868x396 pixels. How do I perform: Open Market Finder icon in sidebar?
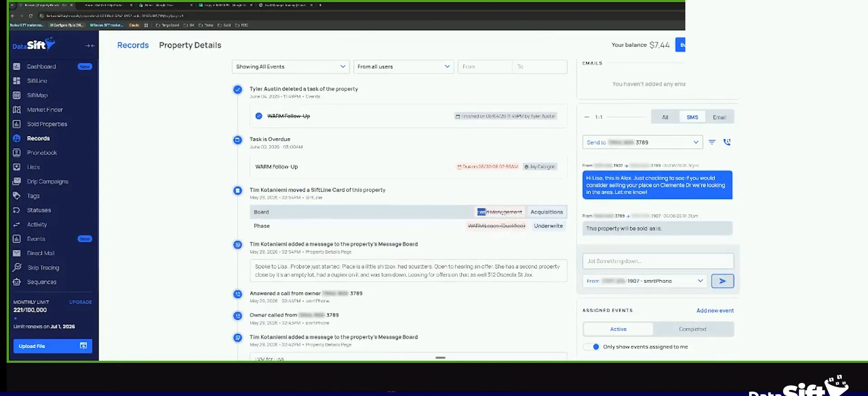[x=17, y=110]
